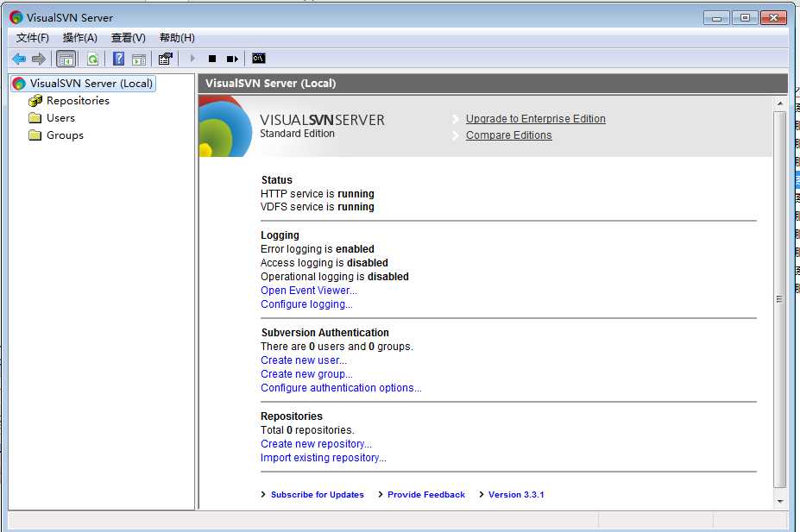The height and width of the screenshot is (532, 800).
Task: Click 'Operational logging is disabled' text
Action: pos(335,277)
